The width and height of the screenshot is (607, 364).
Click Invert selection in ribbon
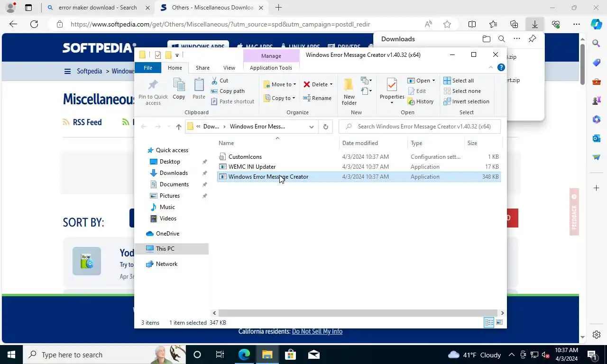click(x=466, y=101)
